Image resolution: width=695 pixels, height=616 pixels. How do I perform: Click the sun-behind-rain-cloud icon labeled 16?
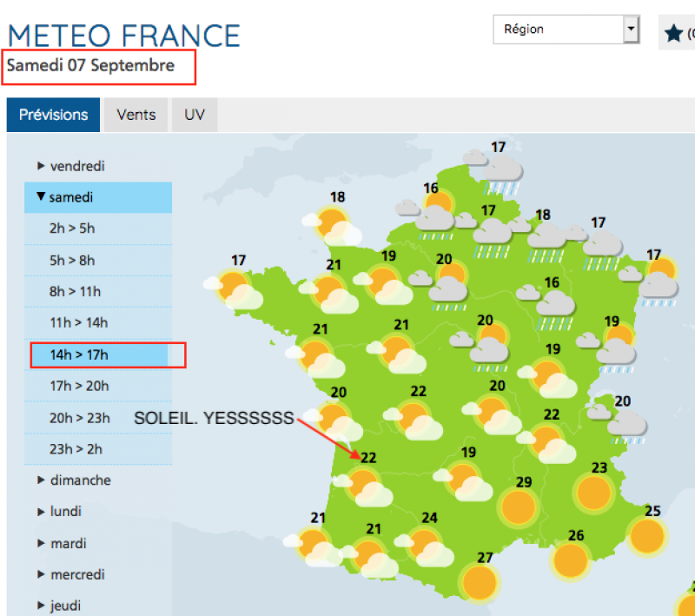[x=426, y=215]
